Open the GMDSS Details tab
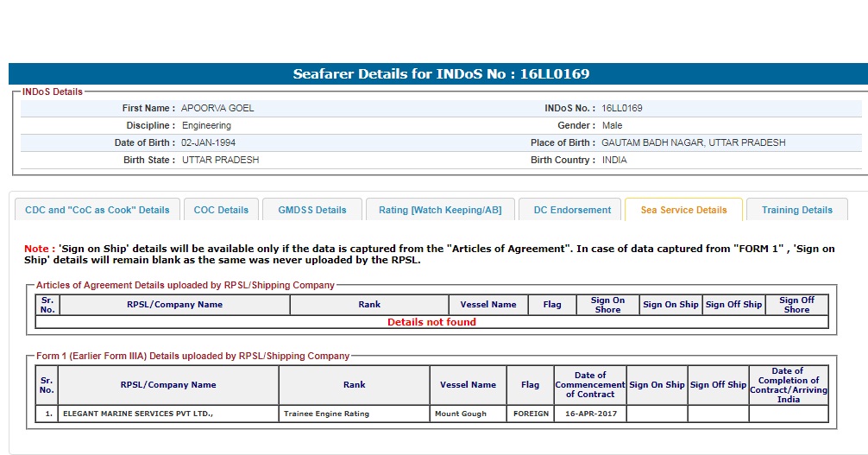This screenshot has height=455, width=868. point(312,210)
